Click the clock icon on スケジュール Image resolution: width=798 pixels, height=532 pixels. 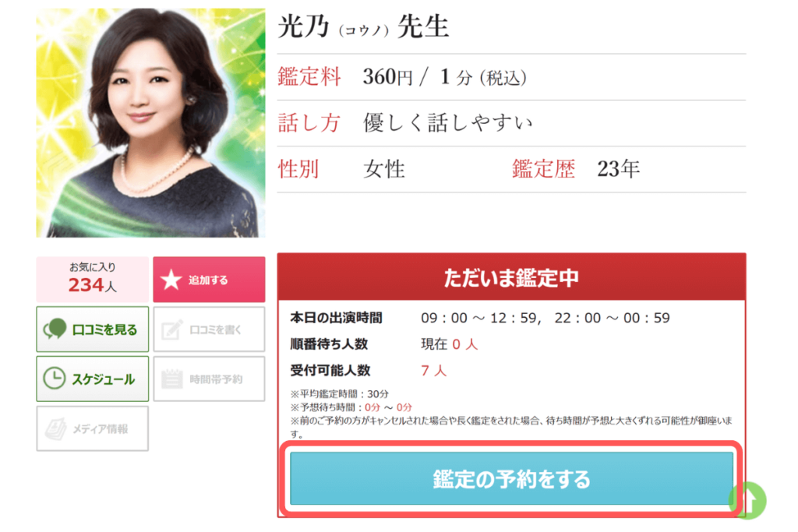[55, 379]
